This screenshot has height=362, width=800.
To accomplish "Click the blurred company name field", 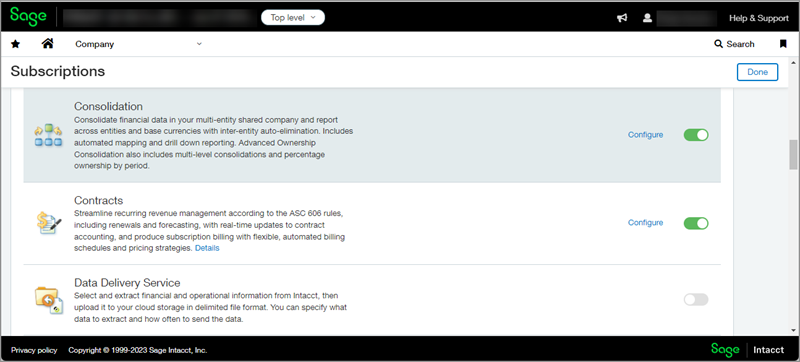I will pyautogui.click(x=159, y=18).
